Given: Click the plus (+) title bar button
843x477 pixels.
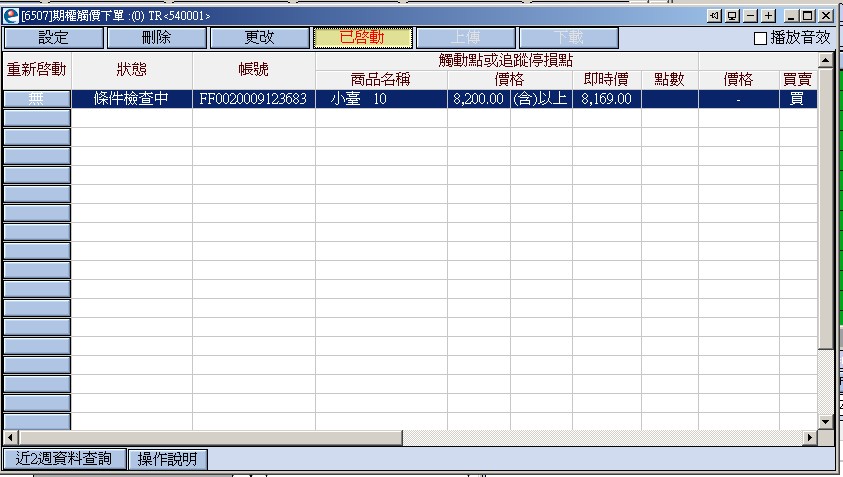Looking at the screenshot, I should [769, 16].
